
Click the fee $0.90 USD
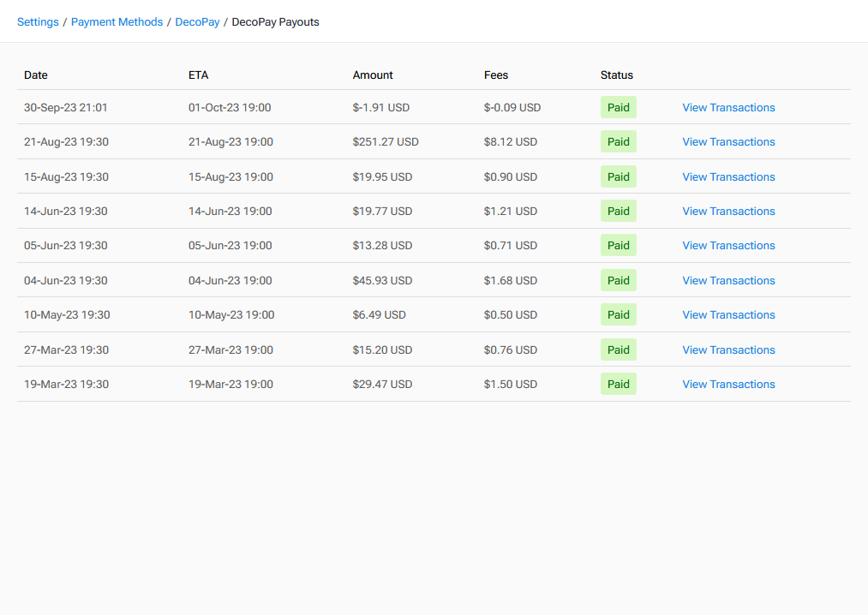(x=511, y=176)
